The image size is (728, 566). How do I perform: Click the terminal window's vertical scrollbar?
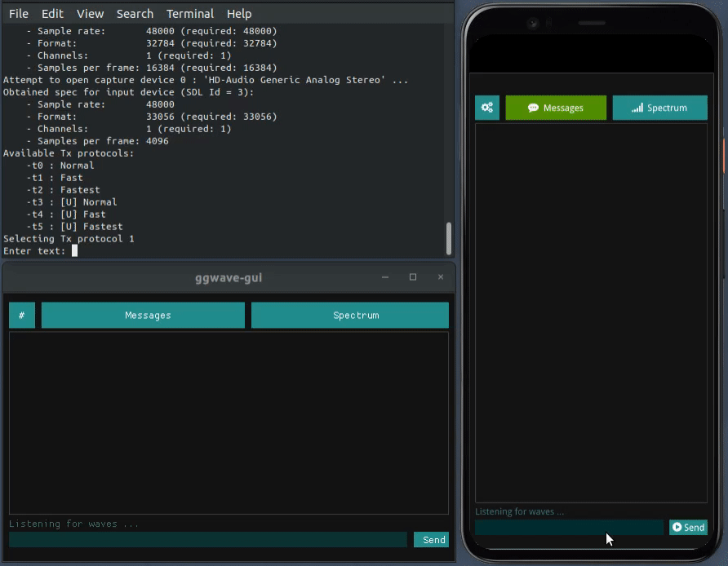coord(448,238)
